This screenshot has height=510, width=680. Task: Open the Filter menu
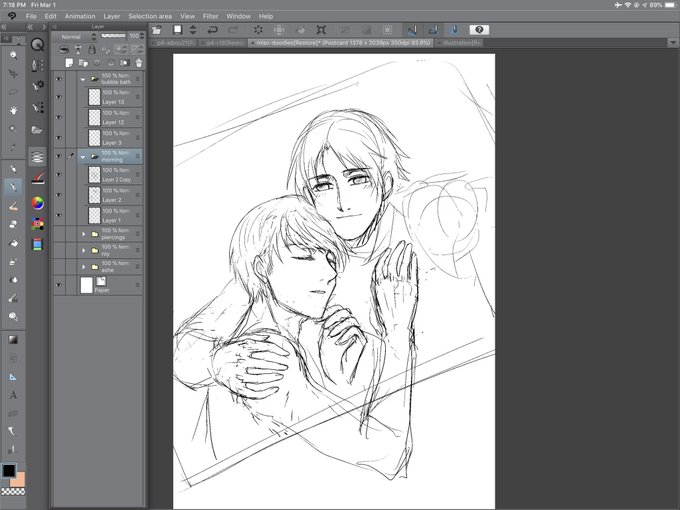click(x=210, y=16)
